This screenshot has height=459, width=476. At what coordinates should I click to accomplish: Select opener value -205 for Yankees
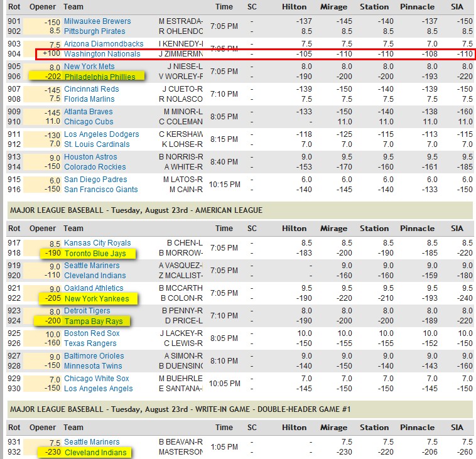point(53,298)
